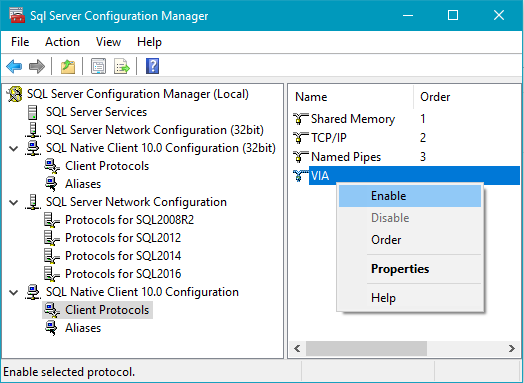Sort by the Order column header
This screenshot has height=383, width=524.
(467, 97)
